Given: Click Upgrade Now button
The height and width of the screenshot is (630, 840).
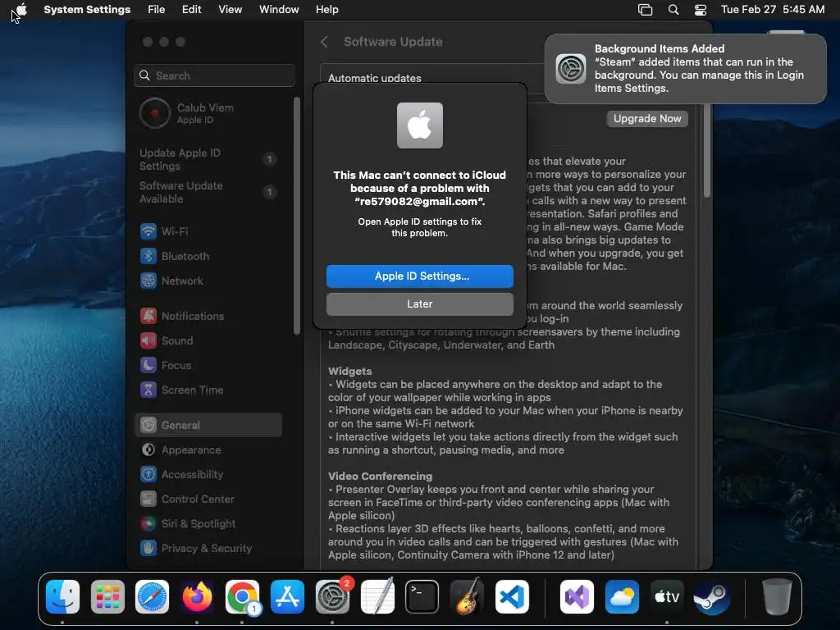Looking at the screenshot, I should tap(647, 118).
